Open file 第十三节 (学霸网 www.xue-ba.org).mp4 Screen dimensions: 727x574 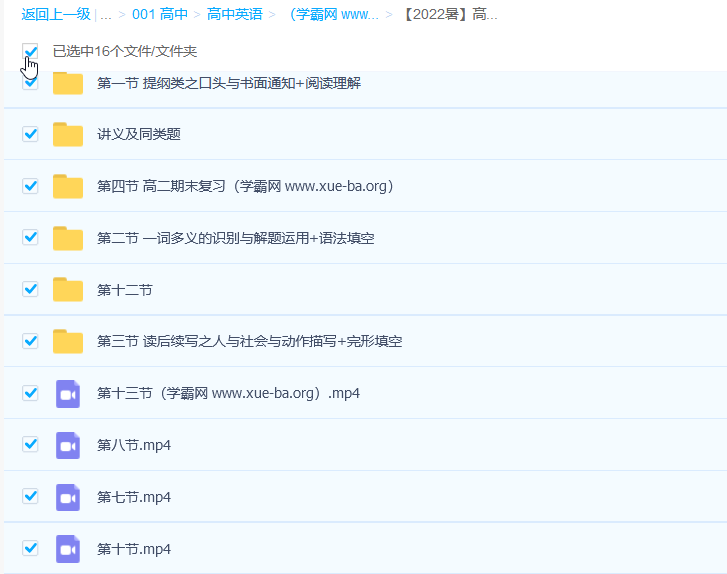(228, 394)
